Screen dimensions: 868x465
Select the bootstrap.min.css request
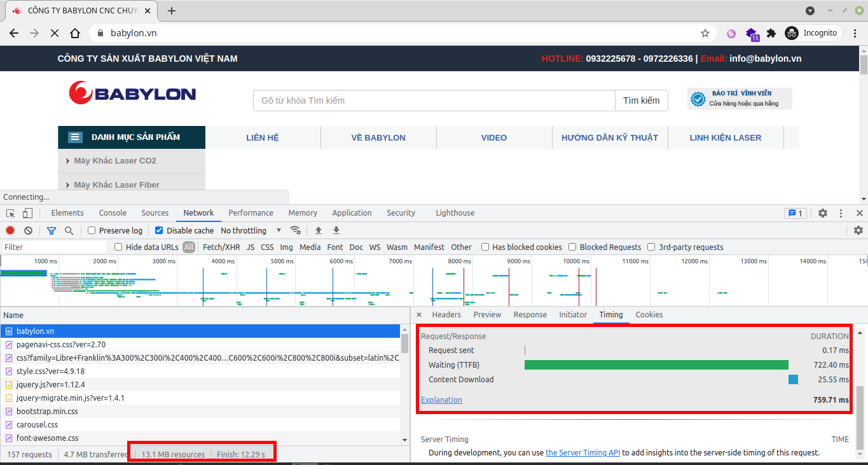[x=200, y=412]
